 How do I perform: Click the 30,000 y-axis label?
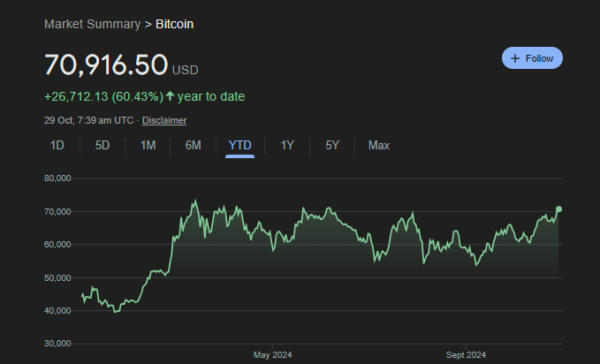57,344
